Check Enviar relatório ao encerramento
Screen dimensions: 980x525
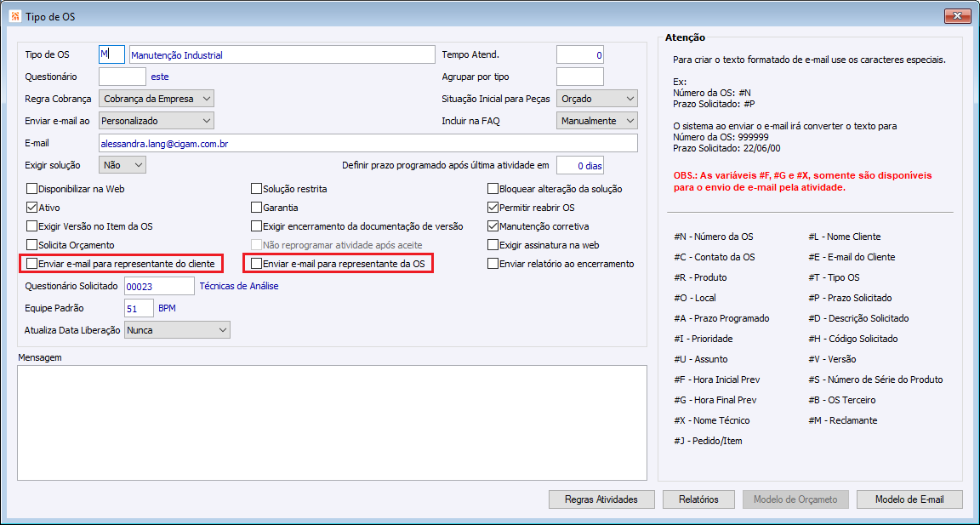click(493, 264)
